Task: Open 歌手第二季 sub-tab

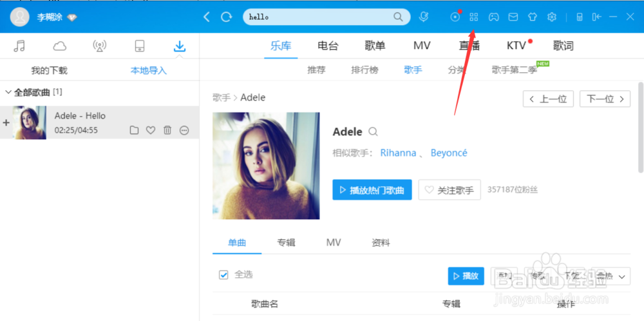Action: (x=514, y=70)
